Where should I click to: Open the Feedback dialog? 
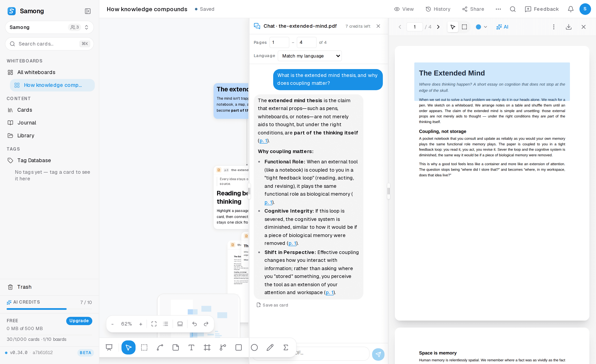point(542,9)
